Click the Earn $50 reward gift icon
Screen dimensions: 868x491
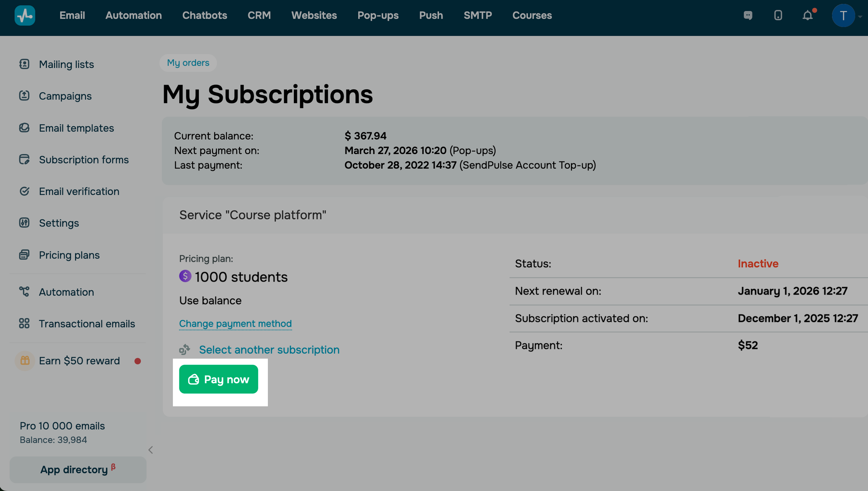pos(25,361)
